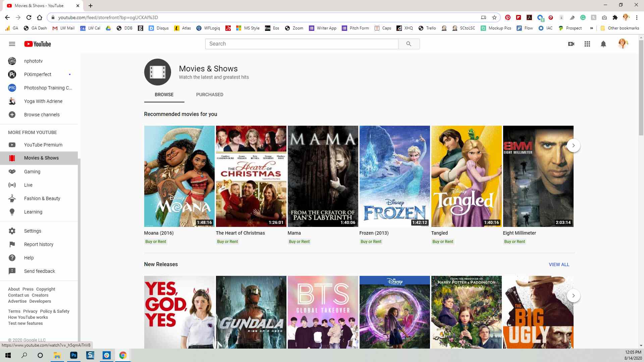Expand hidden bookmarks with the double chevron
Viewport: 644px width, 362px height.
pyautogui.click(x=591, y=28)
